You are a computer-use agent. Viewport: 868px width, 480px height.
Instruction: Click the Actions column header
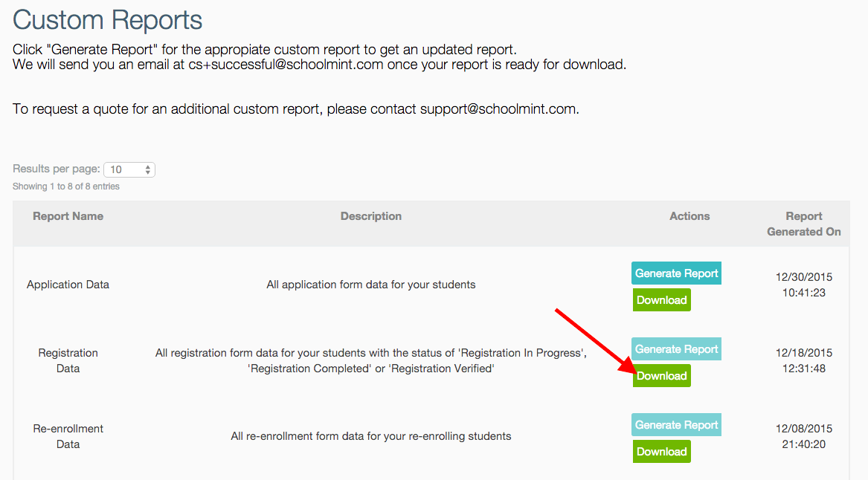point(689,216)
